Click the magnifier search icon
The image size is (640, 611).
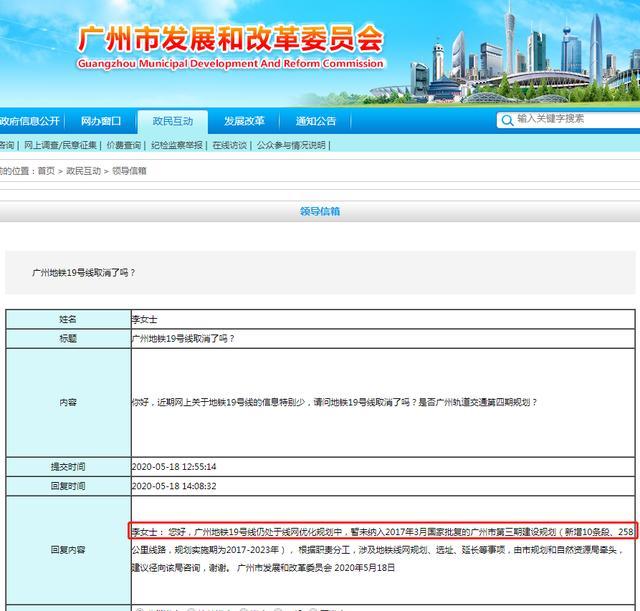click(x=507, y=120)
